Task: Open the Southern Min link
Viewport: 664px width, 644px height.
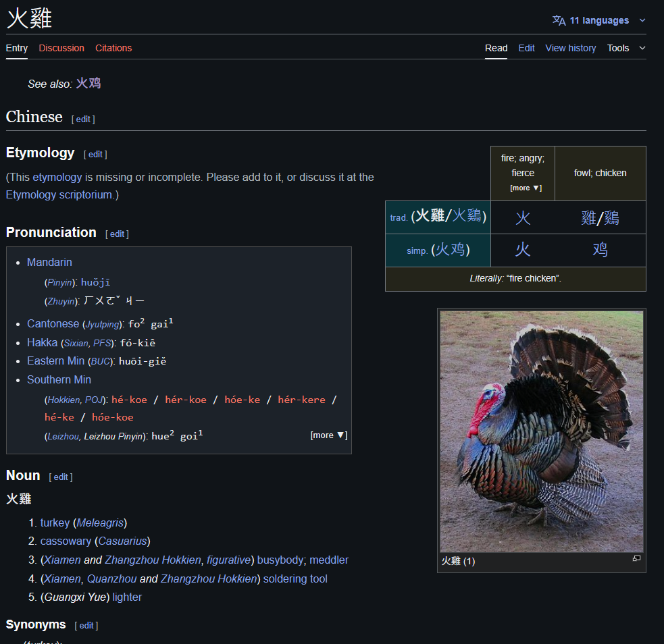Action: point(59,379)
